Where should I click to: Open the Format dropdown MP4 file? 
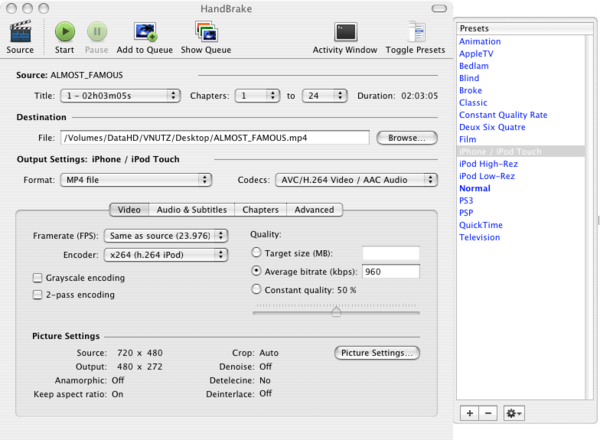pyautogui.click(x=136, y=180)
